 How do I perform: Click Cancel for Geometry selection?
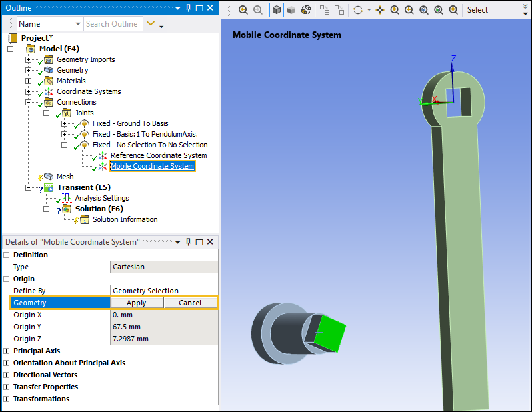click(x=190, y=303)
